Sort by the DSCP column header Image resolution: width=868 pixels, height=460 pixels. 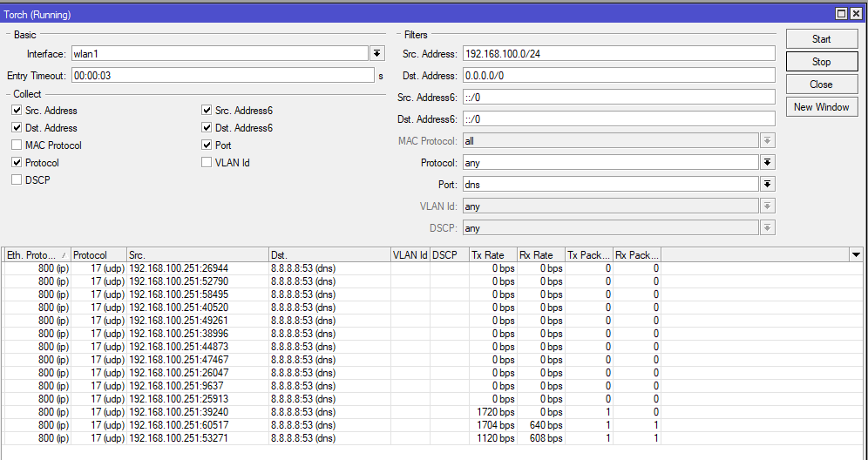pyautogui.click(x=450, y=255)
